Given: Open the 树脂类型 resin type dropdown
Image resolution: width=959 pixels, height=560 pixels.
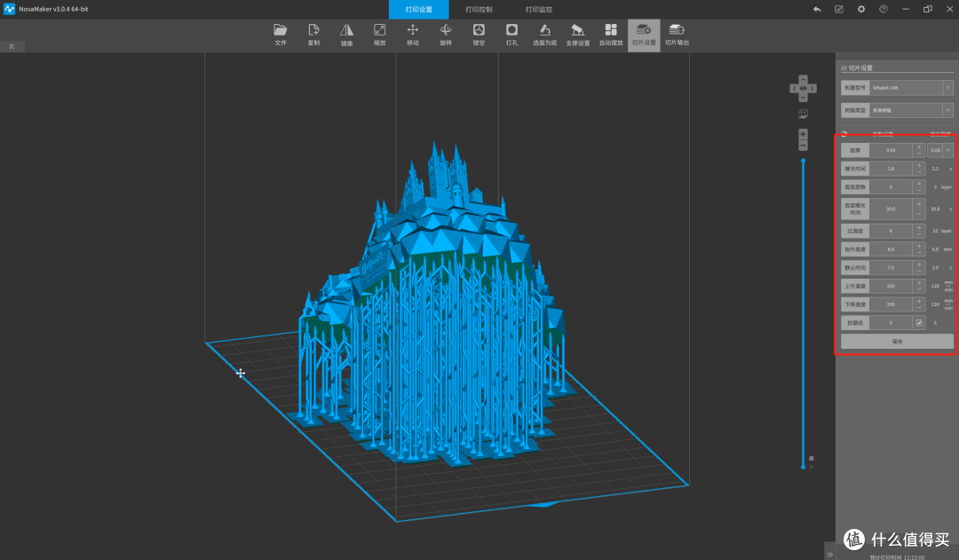Looking at the screenshot, I should (947, 111).
